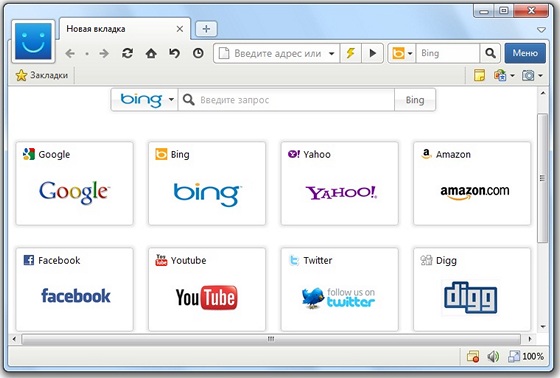The width and height of the screenshot is (560, 378).
Task: Expand the translate tool dropdown arrow
Action: (x=512, y=75)
